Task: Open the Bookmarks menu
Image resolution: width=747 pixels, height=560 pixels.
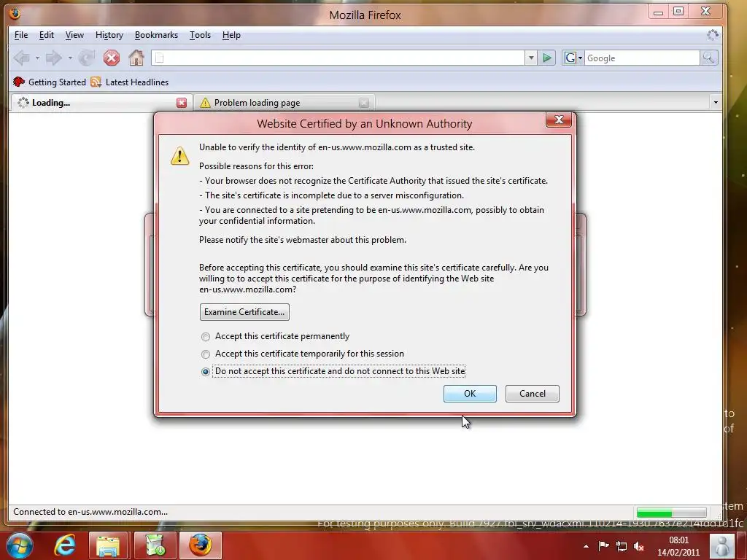Action: pyautogui.click(x=156, y=35)
